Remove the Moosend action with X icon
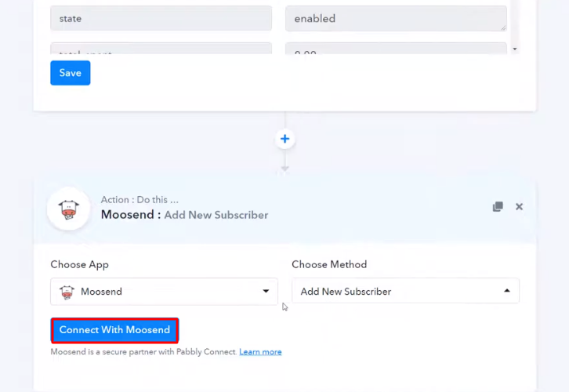Image resolution: width=569 pixels, height=392 pixels. 520,206
